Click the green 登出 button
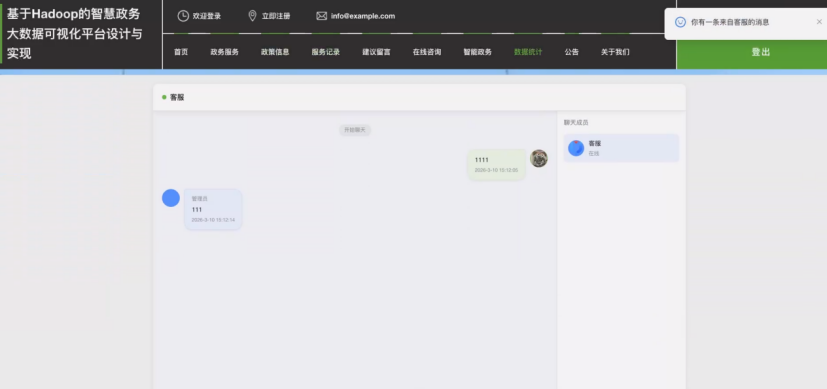827x389 pixels. [752, 52]
